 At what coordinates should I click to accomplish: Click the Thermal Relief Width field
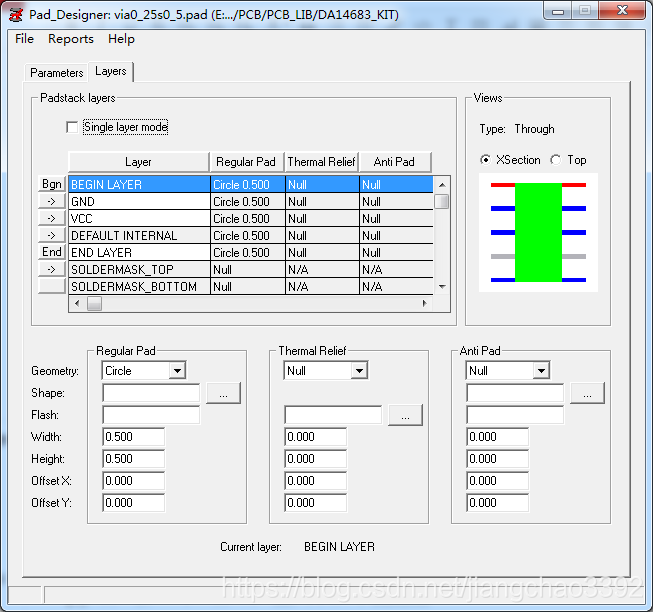(316, 437)
